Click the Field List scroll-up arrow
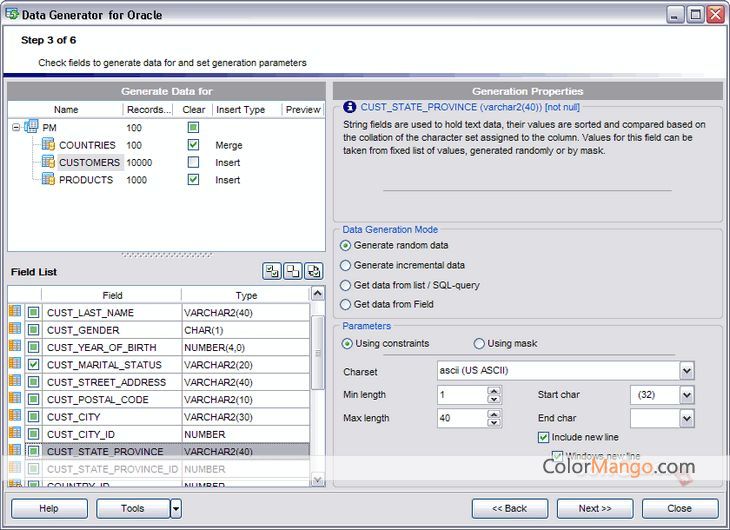Viewport: 730px width, 530px height. (x=318, y=293)
